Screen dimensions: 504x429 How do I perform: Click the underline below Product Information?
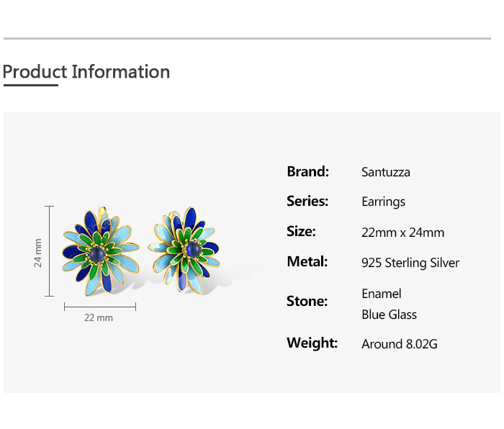click(30, 85)
